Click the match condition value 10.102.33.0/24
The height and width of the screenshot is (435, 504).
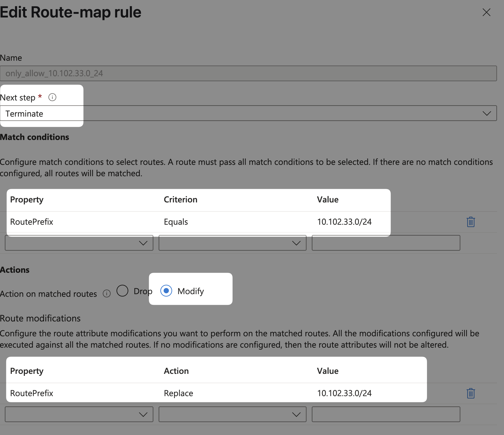point(344,222)
